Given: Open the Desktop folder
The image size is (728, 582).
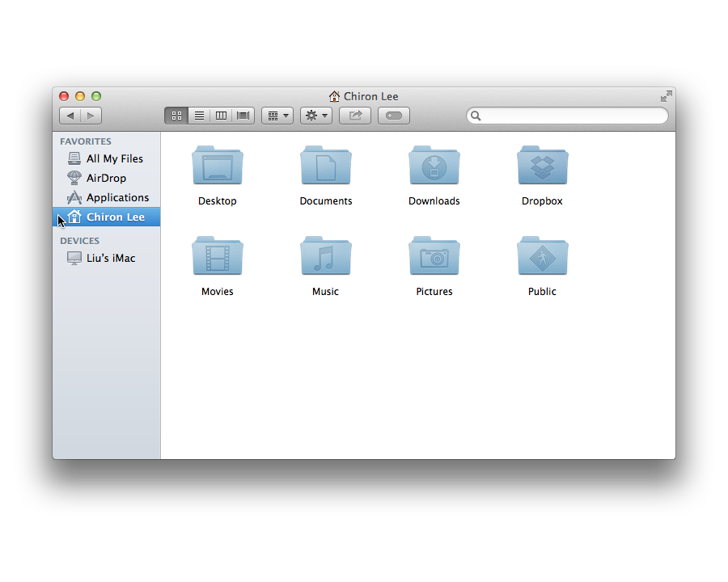Looking at the screenshot, I should pyautogui.click(x=218, y=167).
